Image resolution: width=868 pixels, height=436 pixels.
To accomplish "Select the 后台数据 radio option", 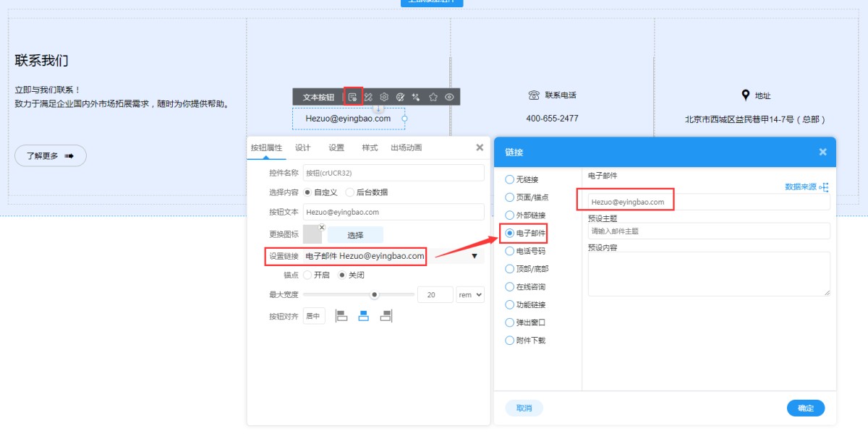I will (350, 192).
